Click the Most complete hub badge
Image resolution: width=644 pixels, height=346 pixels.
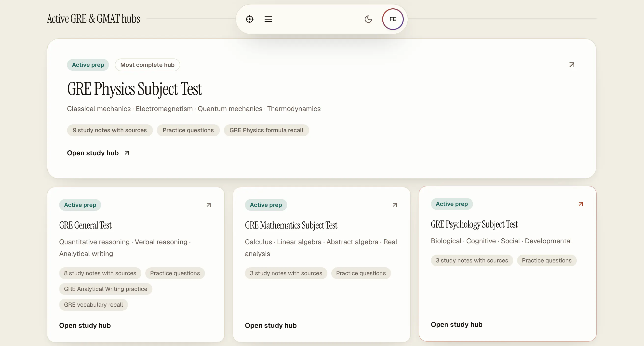tap(147, 65)
